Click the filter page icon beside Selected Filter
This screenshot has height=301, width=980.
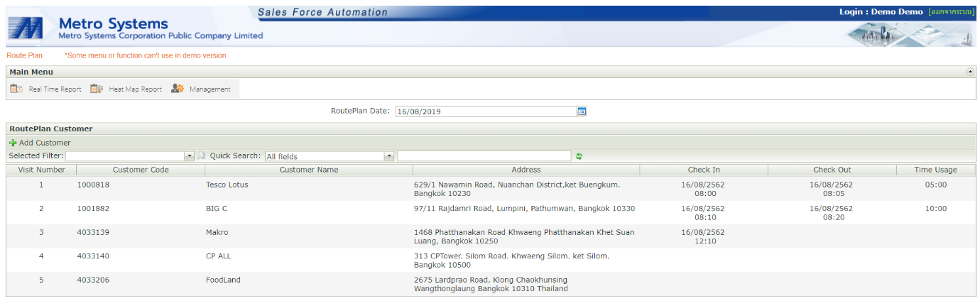pos(201,155)
